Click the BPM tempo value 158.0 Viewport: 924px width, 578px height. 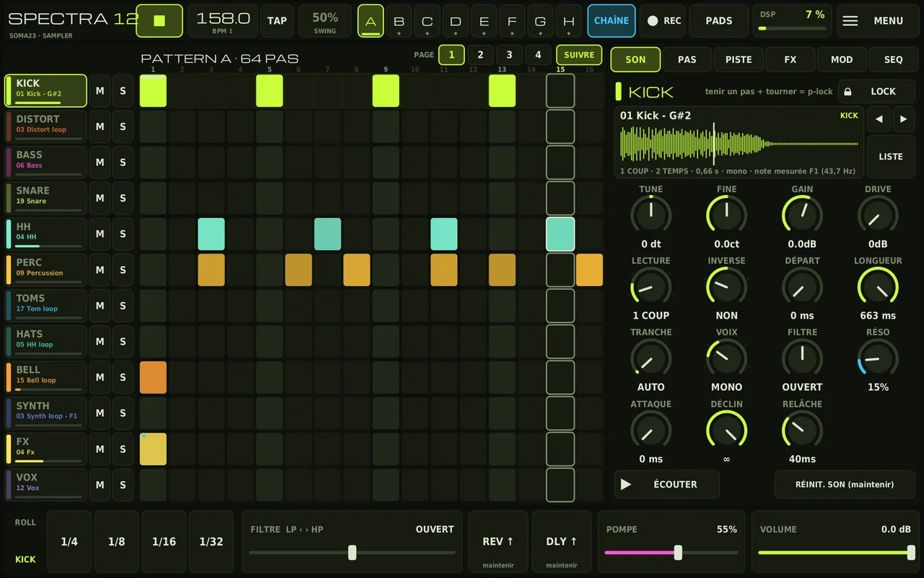coord(223,21)
